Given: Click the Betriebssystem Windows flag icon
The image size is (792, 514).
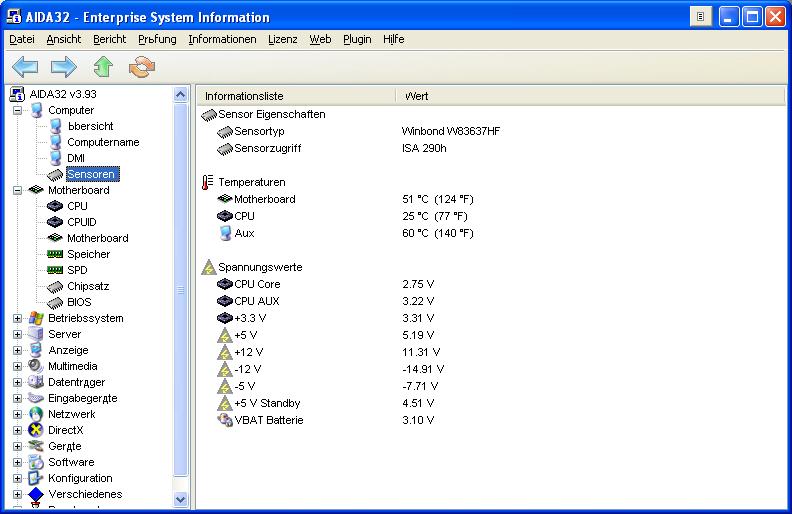Looking at the screenshot, I should (36, 318).
